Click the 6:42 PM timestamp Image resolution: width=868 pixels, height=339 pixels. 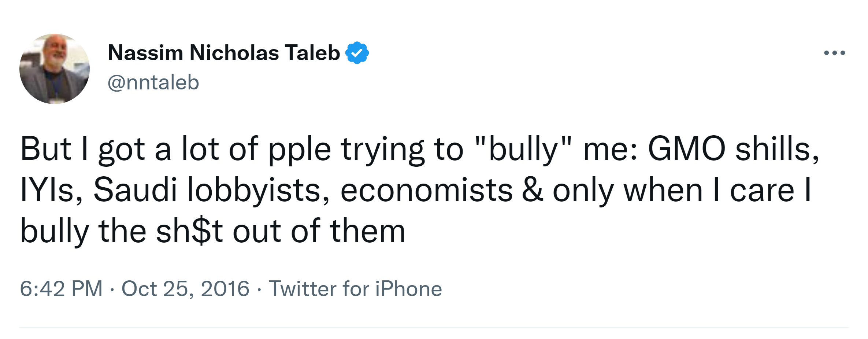pyautogui.click(x=61, y=289)
